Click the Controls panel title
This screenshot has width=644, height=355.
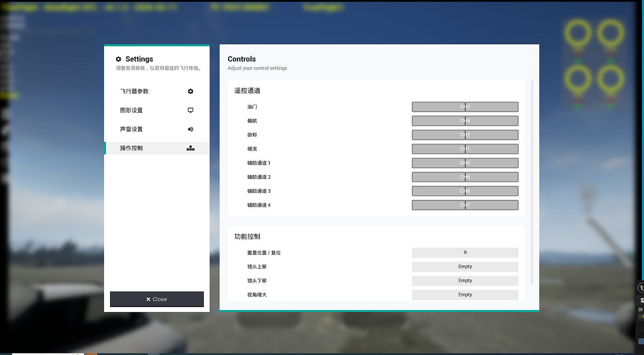(241, 59)
